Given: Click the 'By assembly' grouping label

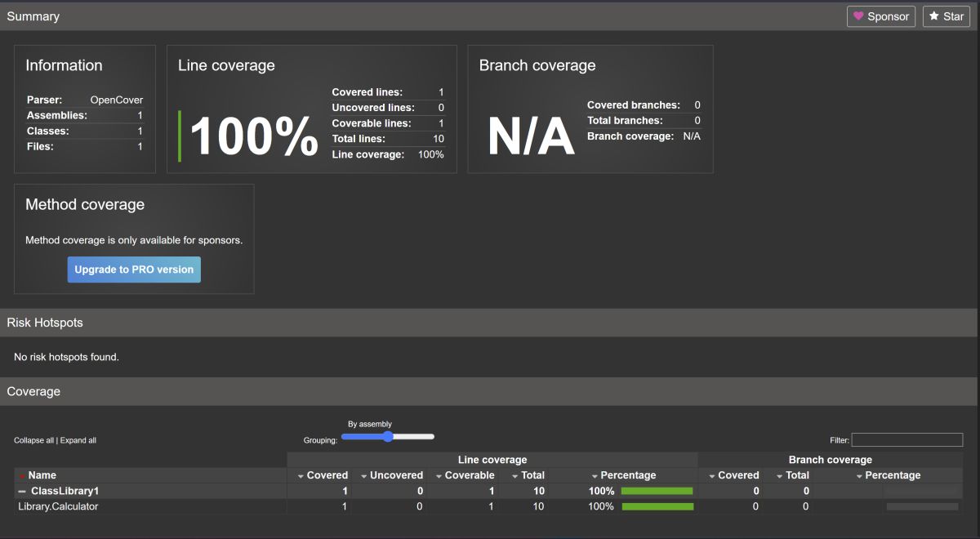Looking at the screenshot, I should [x=370, y=424].
